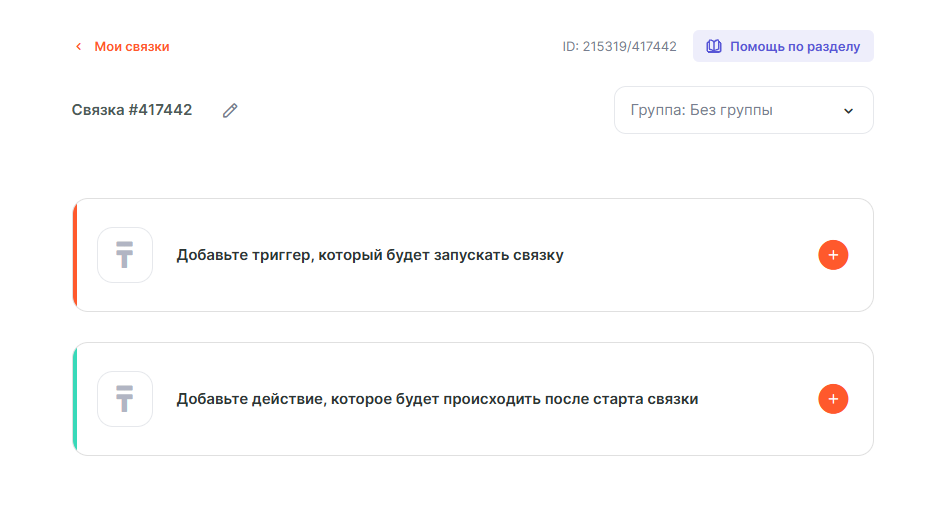Click the book icon in help button
Image resolution: width=945 pixels, height=506 pixels.
(x=714, y=47)
